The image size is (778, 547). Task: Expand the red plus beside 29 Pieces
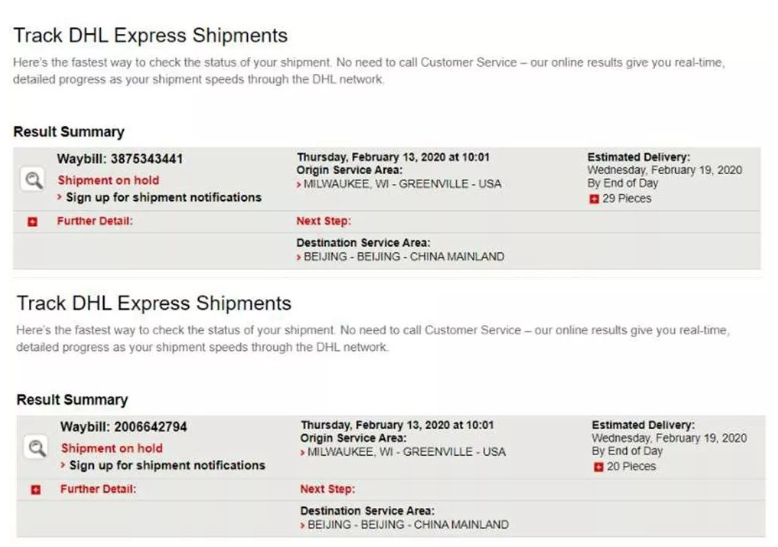[x=594, y=199]
